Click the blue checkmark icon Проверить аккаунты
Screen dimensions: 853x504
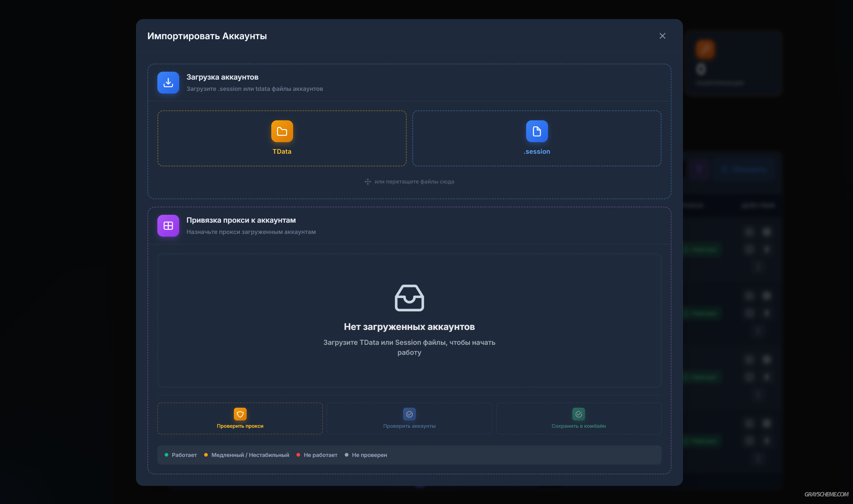409,414
